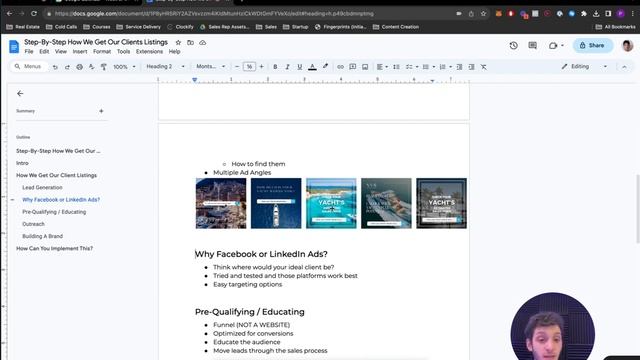
Task: Open the Editing mode dropdown
Action: pyautogui.click(x=584, y=67)
